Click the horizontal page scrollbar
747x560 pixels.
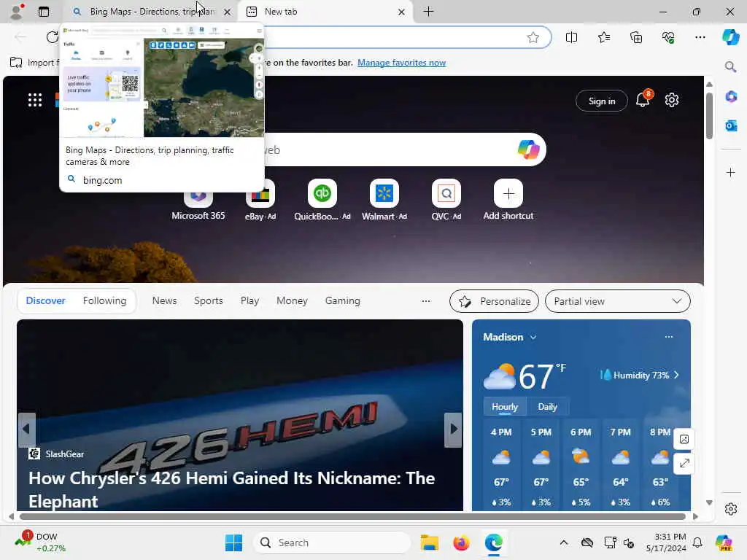(x=352, y=517)
